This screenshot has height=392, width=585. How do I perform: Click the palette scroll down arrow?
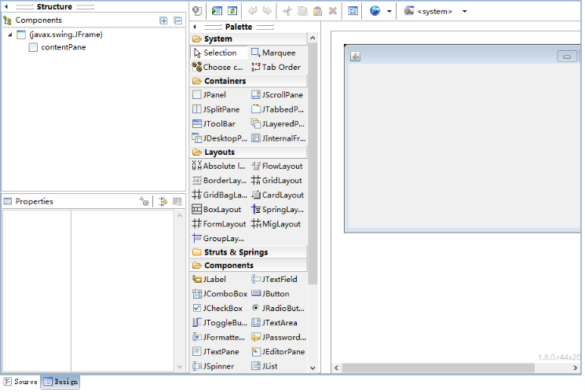point(313,368)
